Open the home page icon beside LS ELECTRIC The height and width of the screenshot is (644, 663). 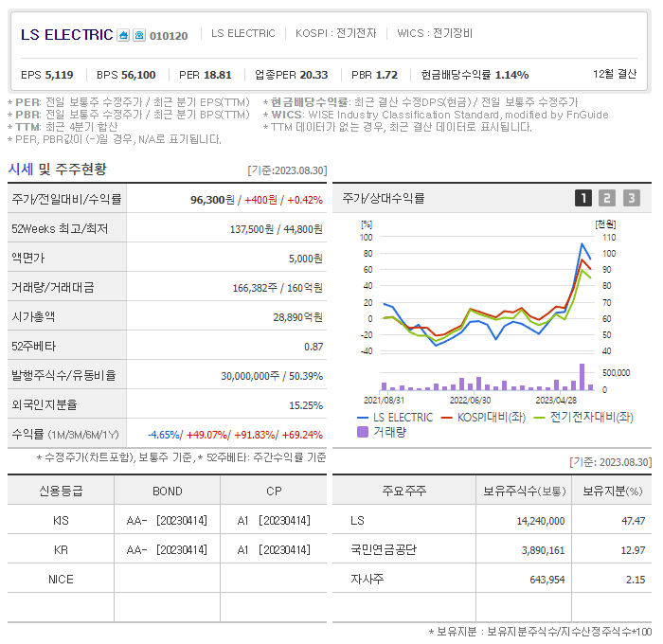pos(123,35)
